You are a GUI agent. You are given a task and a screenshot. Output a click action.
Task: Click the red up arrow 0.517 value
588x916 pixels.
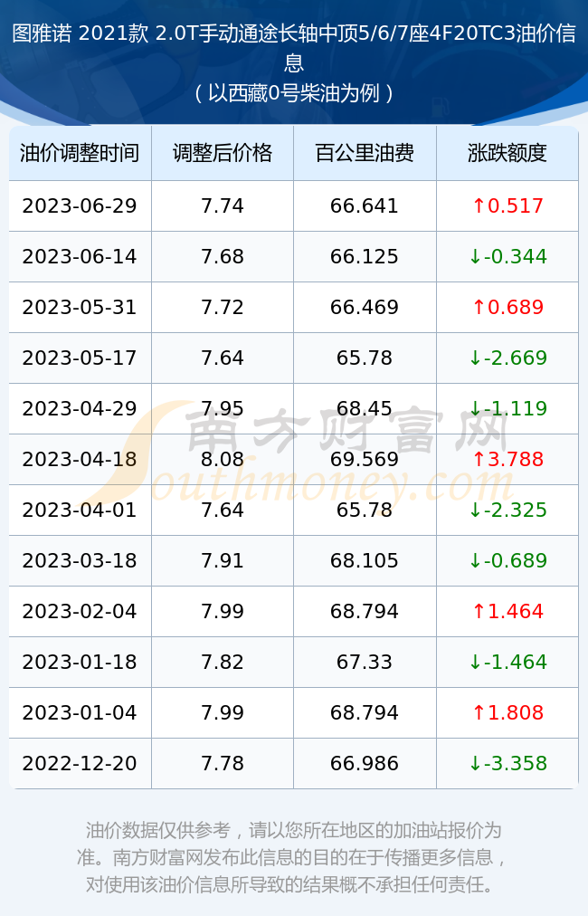pyautogui.click(x=507, y=205)
